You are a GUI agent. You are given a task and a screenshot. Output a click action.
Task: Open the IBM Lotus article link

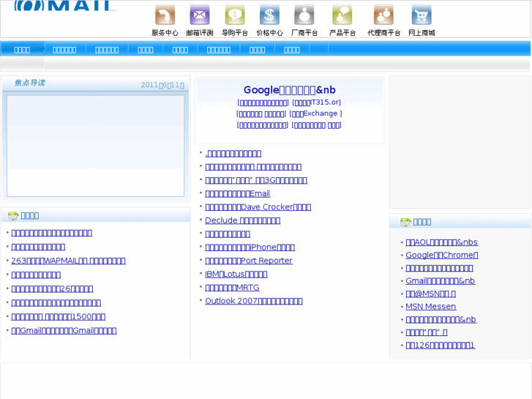[x=236, y=274]
